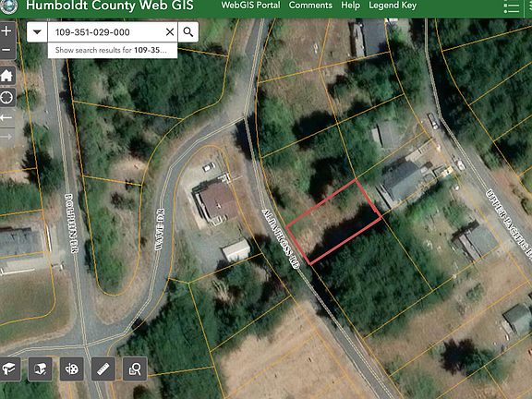Activate the my location target button

coord(6,98)
